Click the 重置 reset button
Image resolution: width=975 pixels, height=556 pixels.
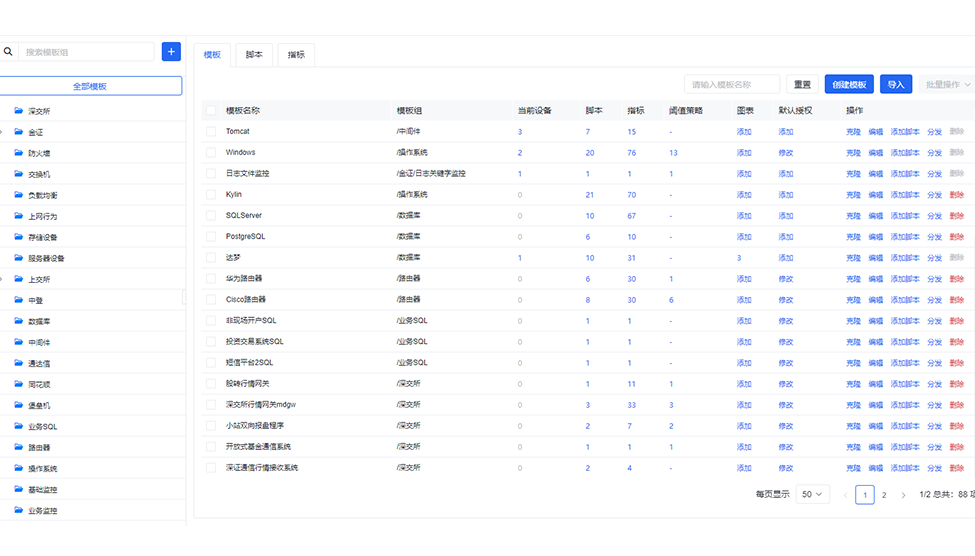pyautogui.click(x=802, y=84)
